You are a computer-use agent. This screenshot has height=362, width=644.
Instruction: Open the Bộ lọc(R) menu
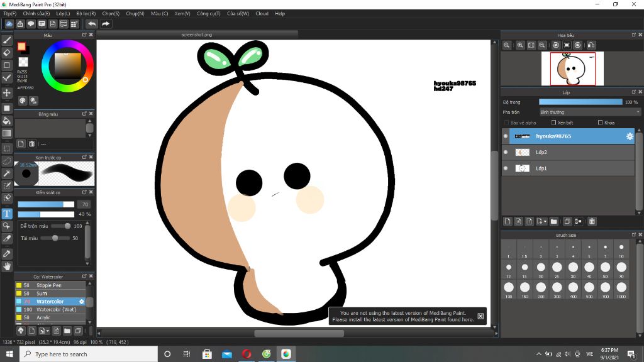86,13
